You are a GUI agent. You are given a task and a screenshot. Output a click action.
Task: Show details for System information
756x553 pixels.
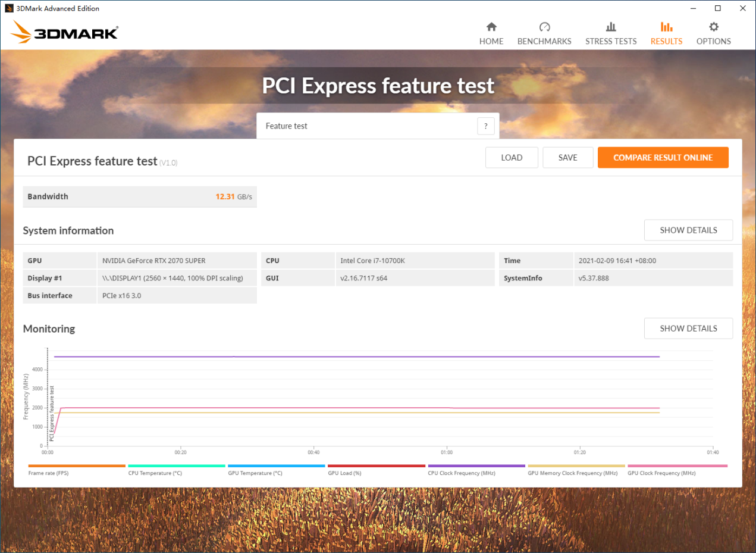tap(688, 230)
